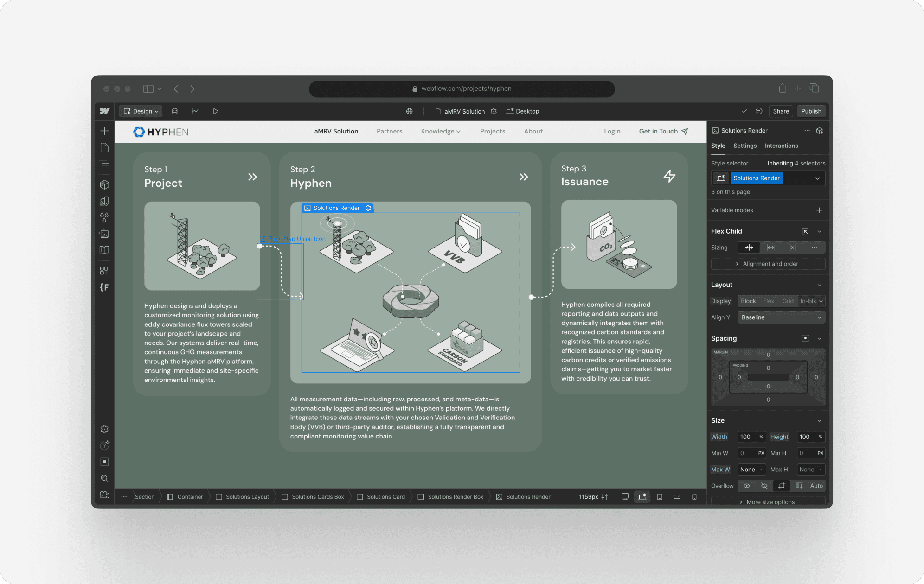Open the Pages panel icon

coord(104,147)
